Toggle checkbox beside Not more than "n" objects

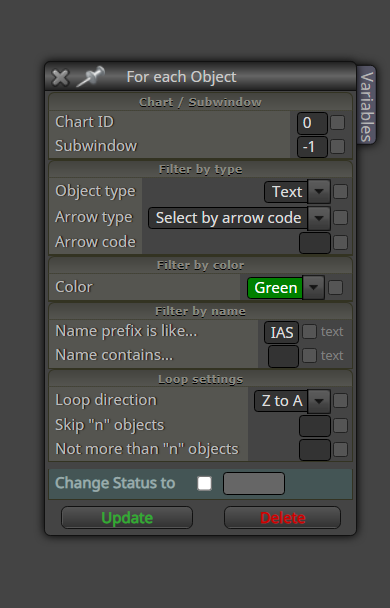pos(340,450)
